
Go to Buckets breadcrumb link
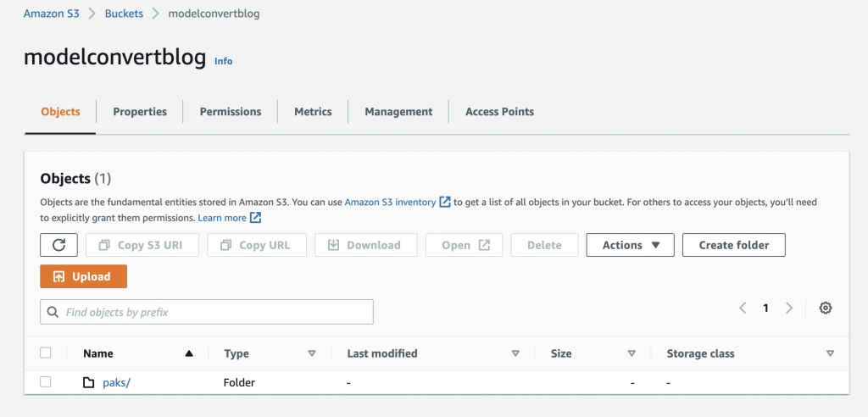125,14
